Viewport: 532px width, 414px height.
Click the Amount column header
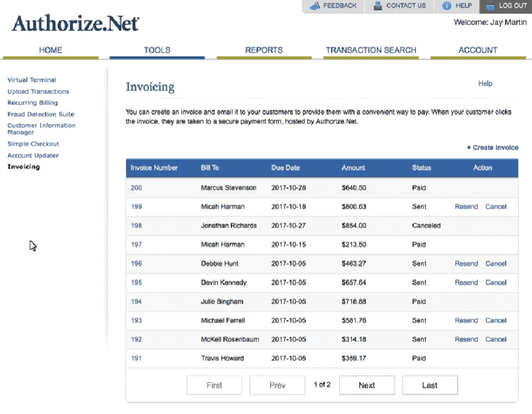click(353, 168)
